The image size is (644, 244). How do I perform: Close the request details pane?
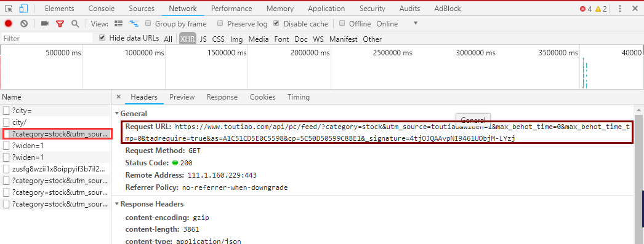pos(119,97)
